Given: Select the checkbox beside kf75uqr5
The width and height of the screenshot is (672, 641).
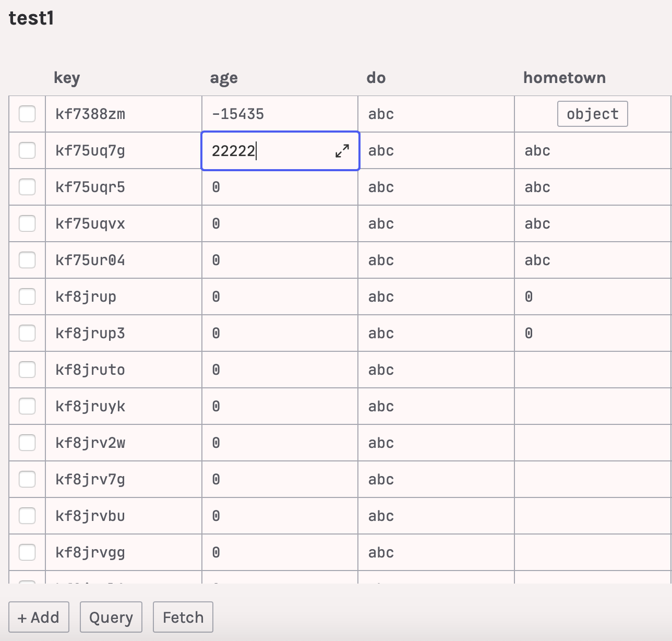Looking at the screenshot, I should (x=27, y=186).
